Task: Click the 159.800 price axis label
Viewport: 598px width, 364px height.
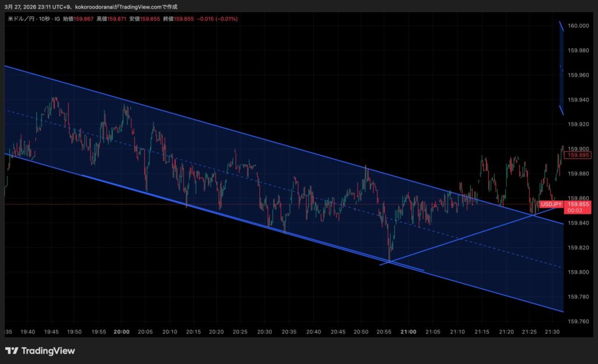Action: pos(578,272)
